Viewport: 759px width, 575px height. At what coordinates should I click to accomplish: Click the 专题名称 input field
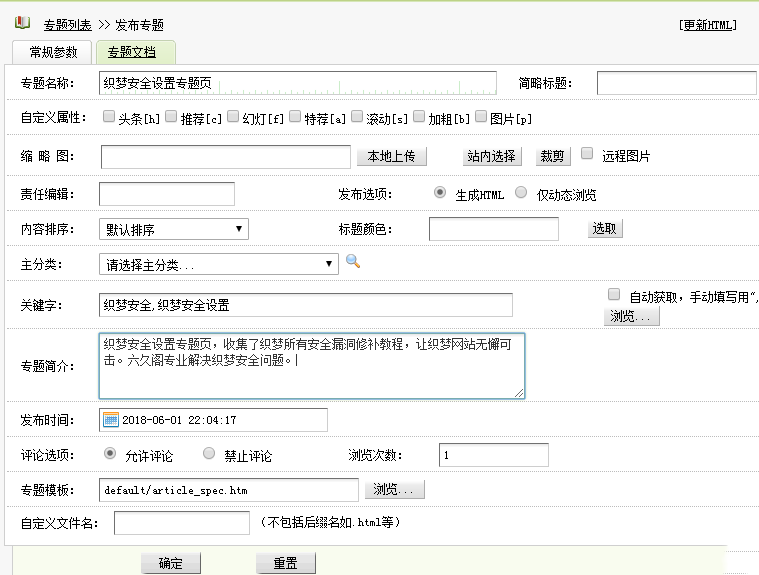click(298, 83)
